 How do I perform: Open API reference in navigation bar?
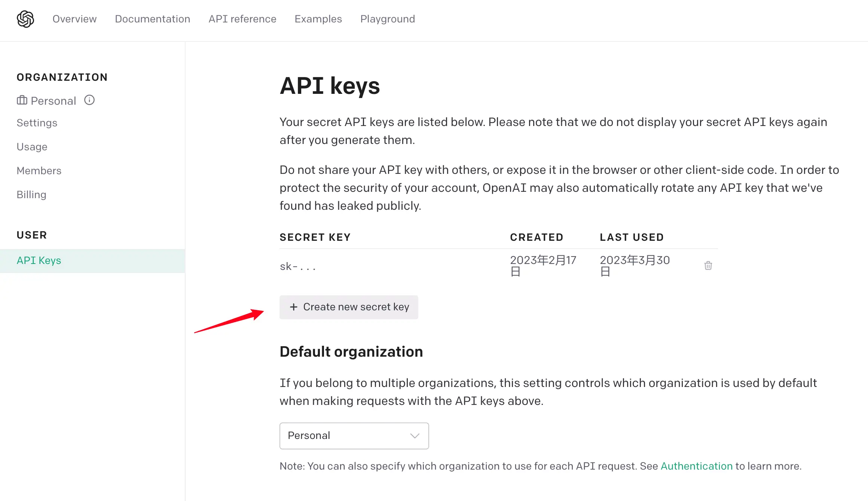[242, 19]
